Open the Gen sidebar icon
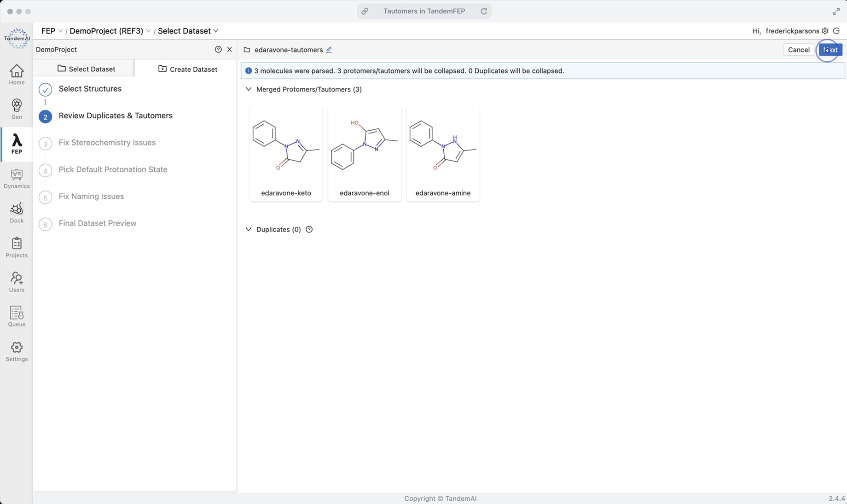847x504 pixels. pyautogui.click(x=17, y=109)
